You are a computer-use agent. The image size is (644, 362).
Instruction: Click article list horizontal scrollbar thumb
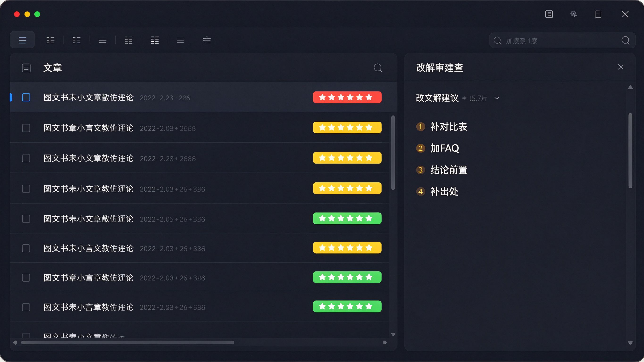127,342
